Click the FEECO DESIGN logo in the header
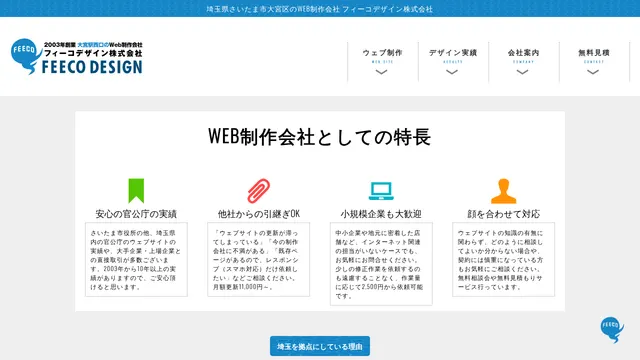The width and height of the screenshot is (640, 360). tap(77, 57)
